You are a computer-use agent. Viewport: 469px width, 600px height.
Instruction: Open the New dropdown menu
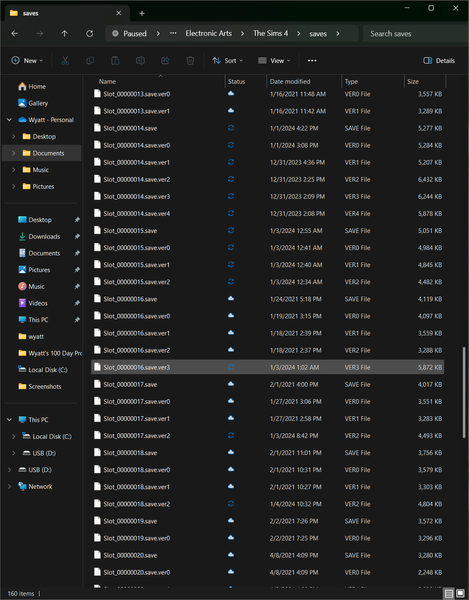pyautogui.click(x=27, y=60)
